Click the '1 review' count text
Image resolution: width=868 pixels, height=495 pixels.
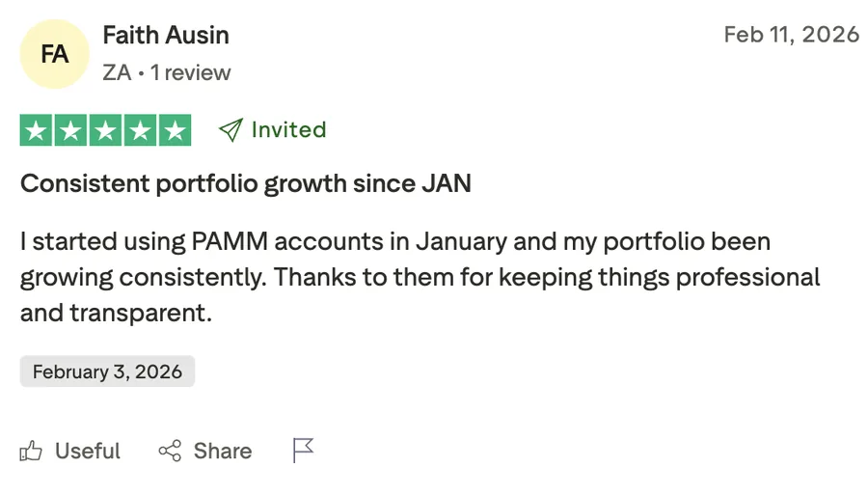coord(191,72)
